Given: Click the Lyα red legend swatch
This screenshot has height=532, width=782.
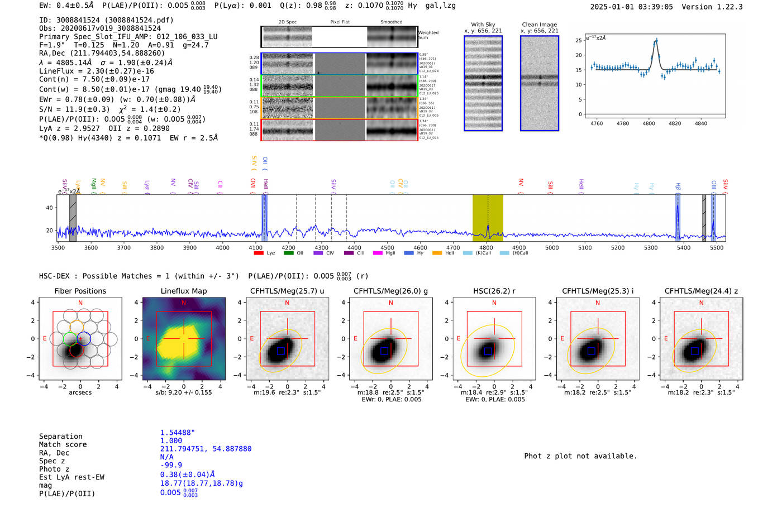Looking at the screenshot, I should click(x=259, y=253).
